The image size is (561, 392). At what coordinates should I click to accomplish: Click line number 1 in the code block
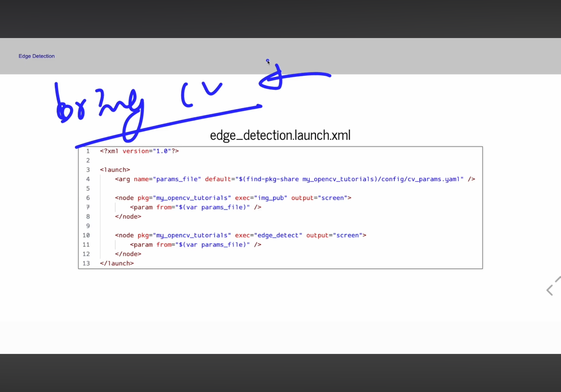[88, 151]
